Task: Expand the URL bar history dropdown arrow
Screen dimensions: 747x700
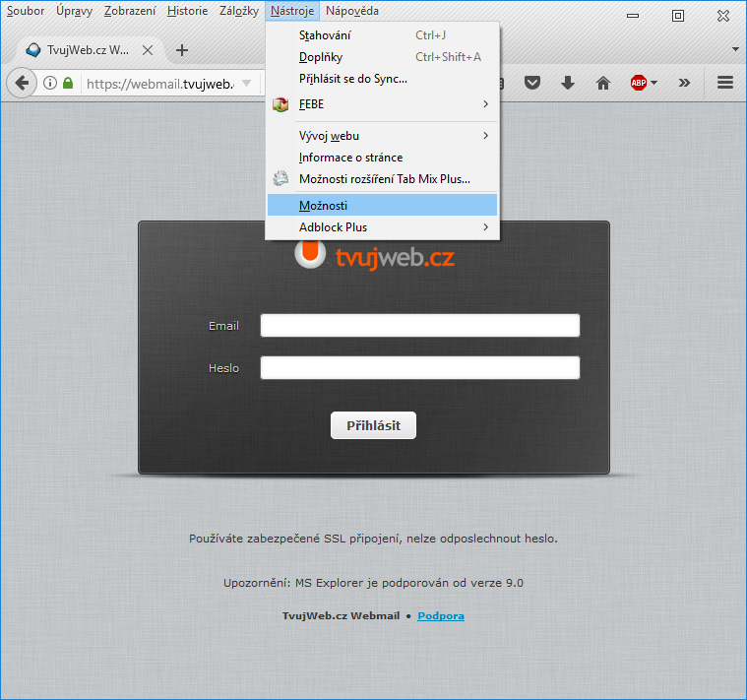Action: pyautogui.click(x=246, y=84)
